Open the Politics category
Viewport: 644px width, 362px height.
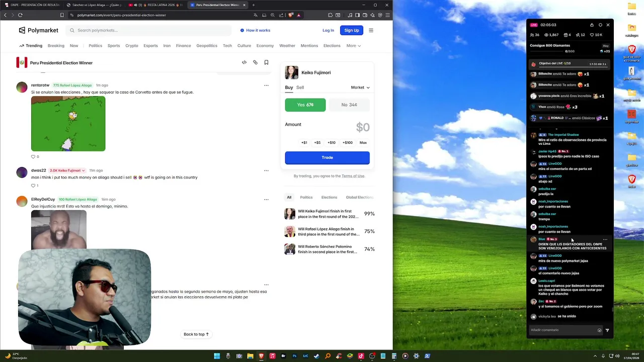click(x=95, y=46)
